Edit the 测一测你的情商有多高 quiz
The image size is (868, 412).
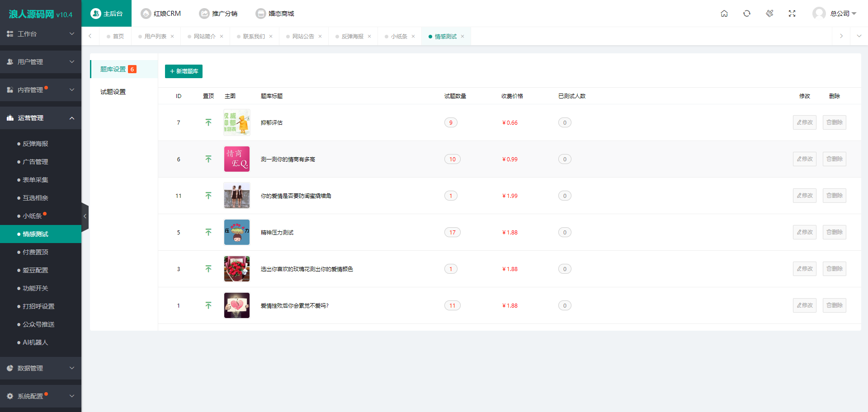click(x=804, y=159)
